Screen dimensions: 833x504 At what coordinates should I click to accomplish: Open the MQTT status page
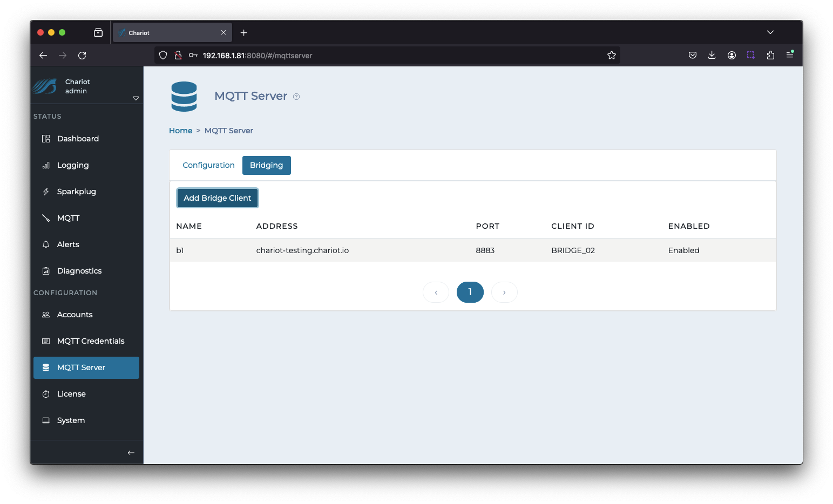coord(86,218)
